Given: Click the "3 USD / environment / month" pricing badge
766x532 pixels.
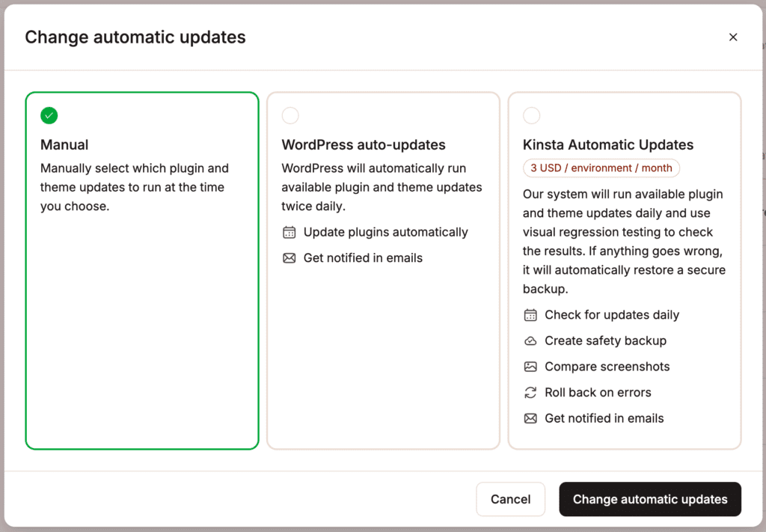Looking at the screenshot, I should pyautogui.click(x=601, y=168).
